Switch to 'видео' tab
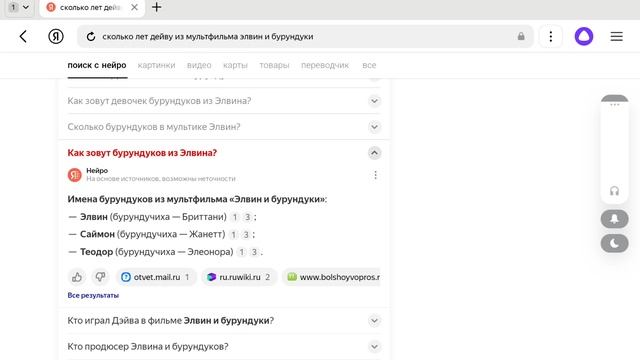The image size is (640, 360). pos(199,65)
